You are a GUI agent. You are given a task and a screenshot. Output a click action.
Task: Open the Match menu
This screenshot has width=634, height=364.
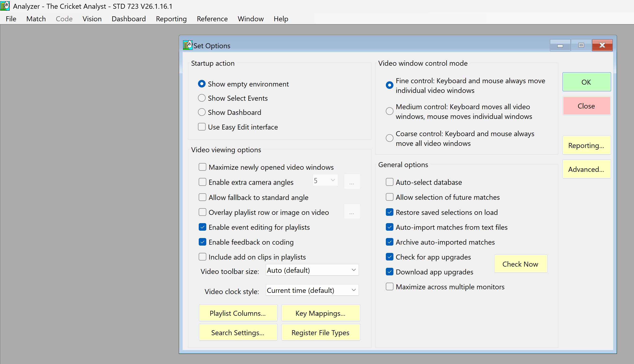pyautogui.click(x=36, y=19)
